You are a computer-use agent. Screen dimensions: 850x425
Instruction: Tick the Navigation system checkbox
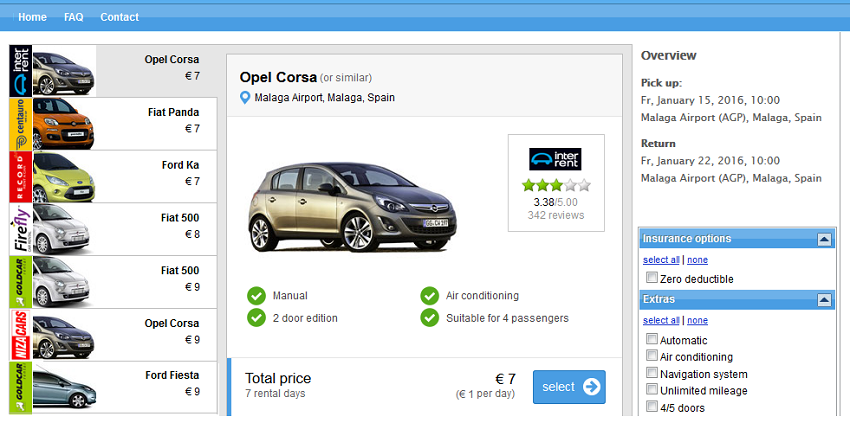(x=652, y=374)
